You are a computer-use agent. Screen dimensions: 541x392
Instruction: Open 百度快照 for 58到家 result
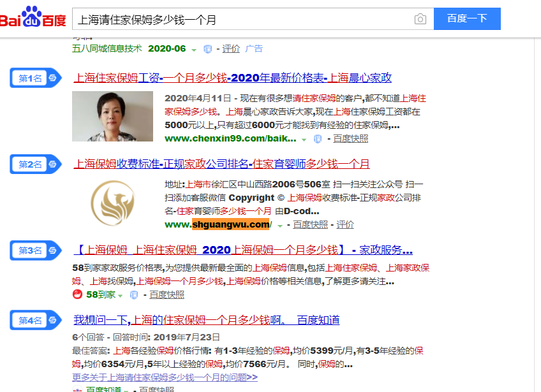tap(167, 294)
